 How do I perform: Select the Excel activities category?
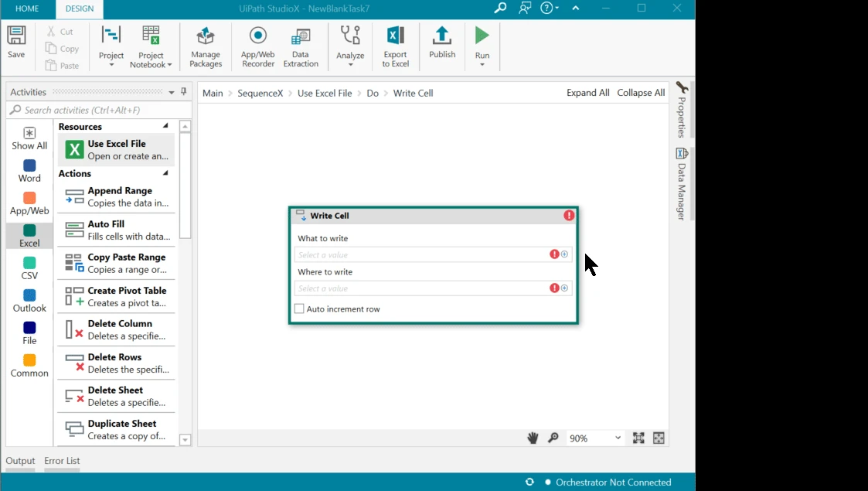click(x=29, y=236)
